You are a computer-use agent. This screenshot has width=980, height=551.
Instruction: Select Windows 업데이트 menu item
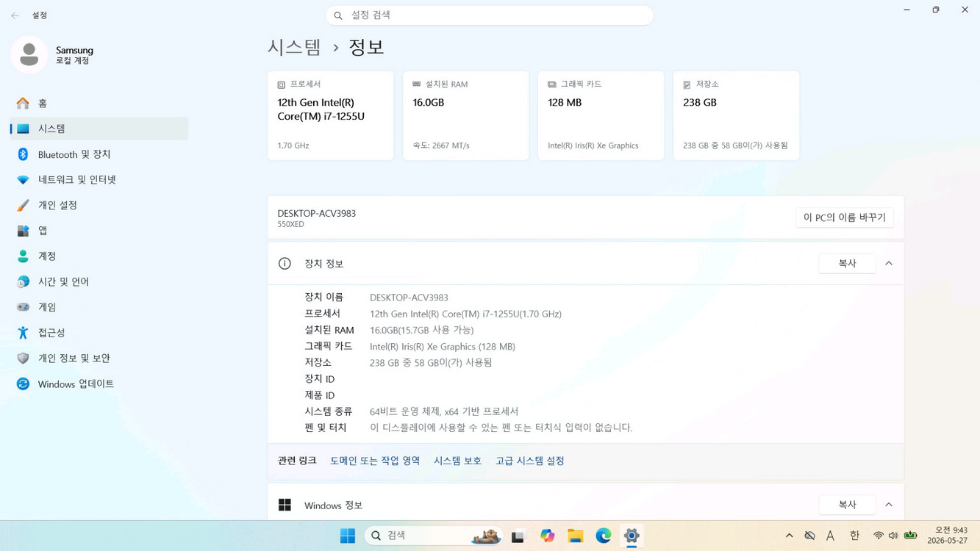(x=99, y=383)
